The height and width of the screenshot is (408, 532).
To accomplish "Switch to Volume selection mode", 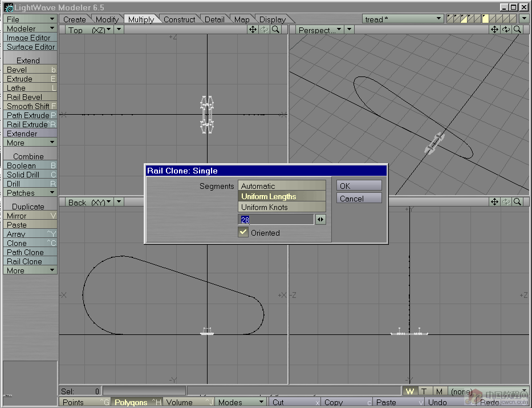I will tap(189, 402).
